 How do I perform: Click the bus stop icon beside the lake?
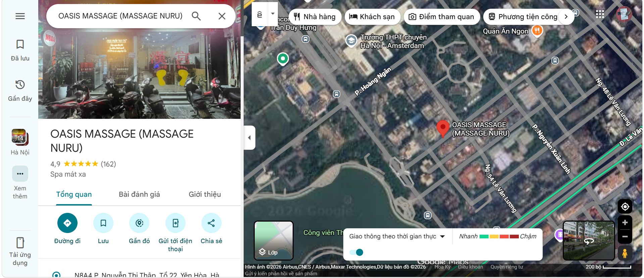pyautogui.click(x=428, y=215)
